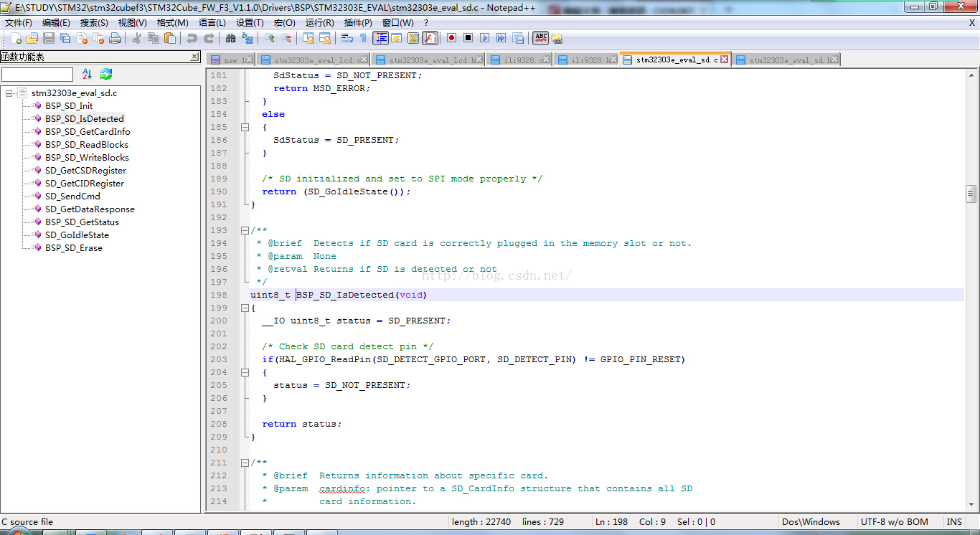Screen dimensions: 980x535
Task: Click the Copy toolbar icon
Action: coord(153,38)
